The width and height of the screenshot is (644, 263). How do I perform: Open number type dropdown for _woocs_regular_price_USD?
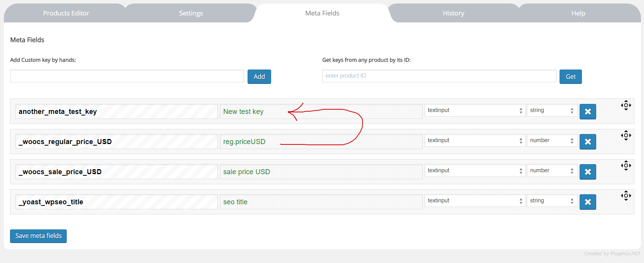pos(552,141)
